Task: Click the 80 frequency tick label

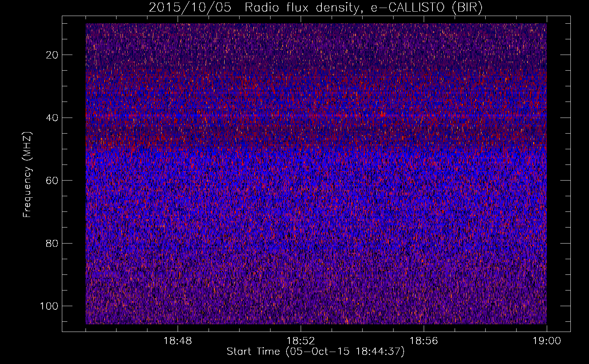Action: [x=52, y=244]
